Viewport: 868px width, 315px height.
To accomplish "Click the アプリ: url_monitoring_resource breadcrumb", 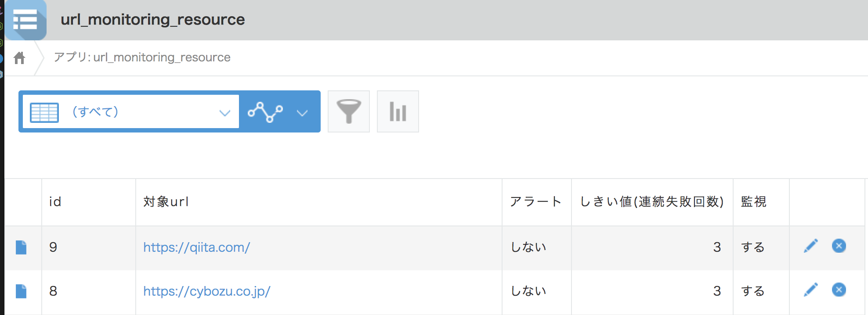I will click(142, 57).
